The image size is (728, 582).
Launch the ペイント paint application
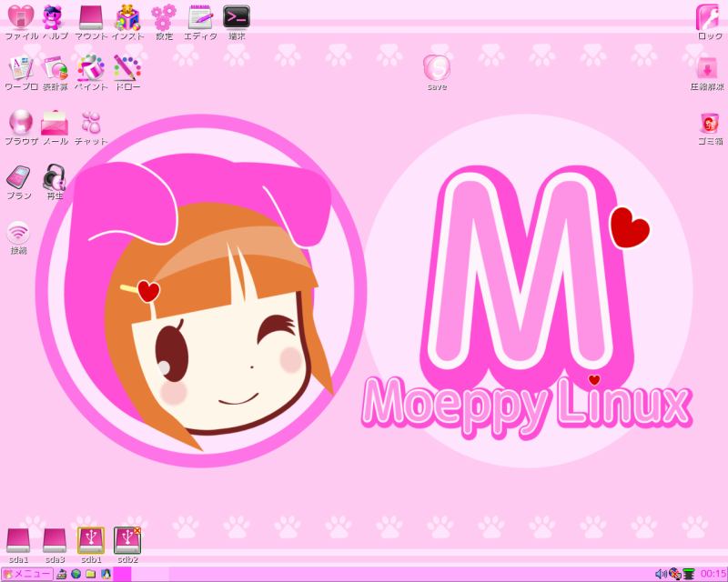tap(91, 68)
